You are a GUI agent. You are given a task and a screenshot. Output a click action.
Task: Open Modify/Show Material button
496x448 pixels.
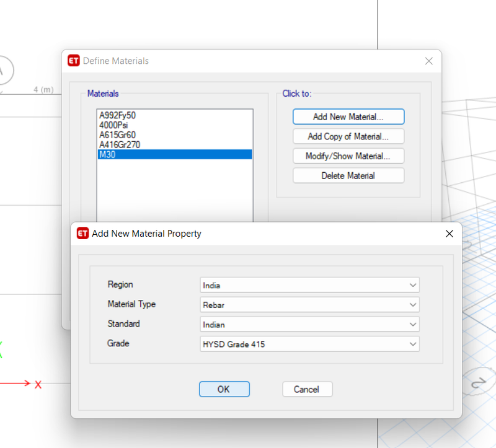[x=348, y=156]
